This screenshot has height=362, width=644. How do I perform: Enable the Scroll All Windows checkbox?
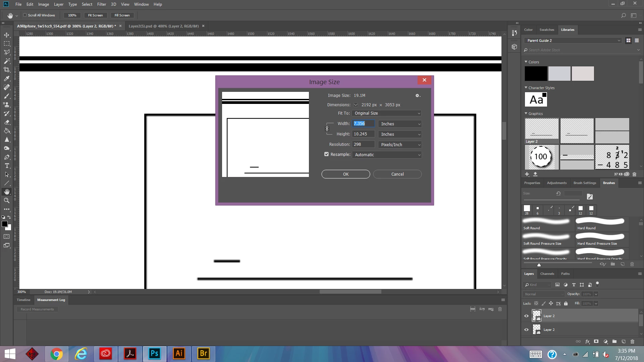click(25, 15)
